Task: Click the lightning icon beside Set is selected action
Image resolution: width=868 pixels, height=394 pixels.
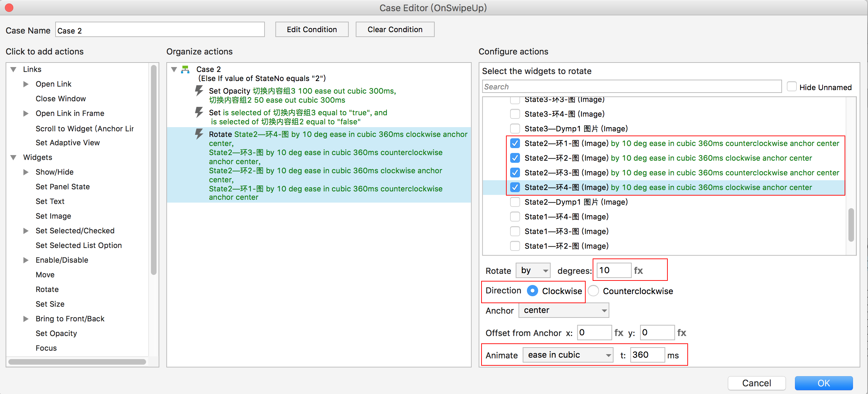Action: tap(199, 112)
